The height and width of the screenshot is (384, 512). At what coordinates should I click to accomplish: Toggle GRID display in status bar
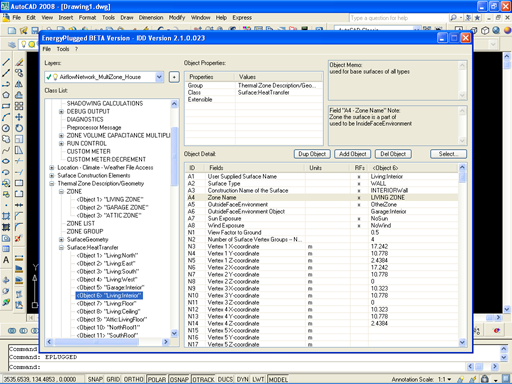click(x=113, y=379)
